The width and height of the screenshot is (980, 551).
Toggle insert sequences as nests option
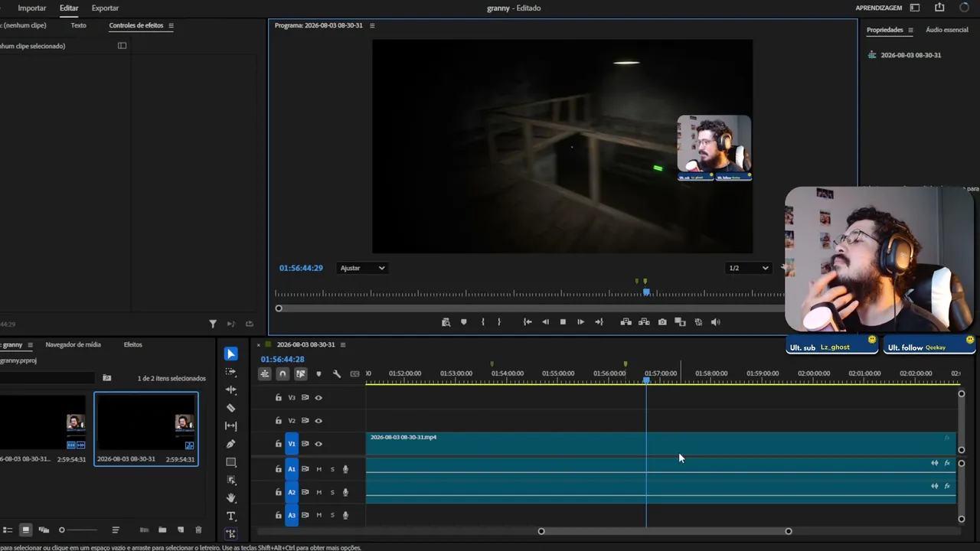point(264,373)
